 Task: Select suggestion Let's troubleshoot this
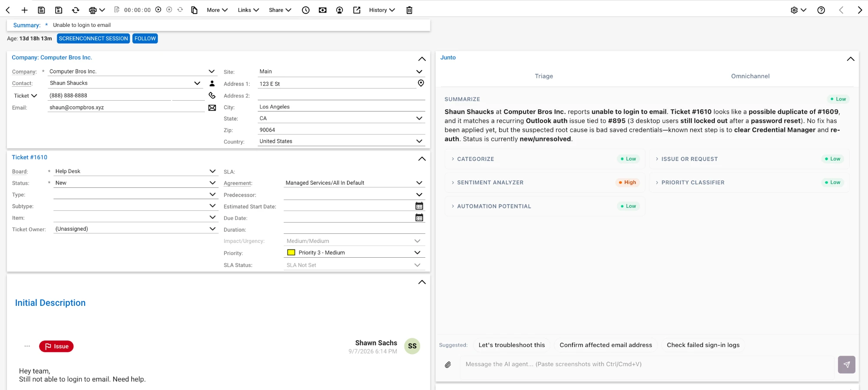point(512,345)
